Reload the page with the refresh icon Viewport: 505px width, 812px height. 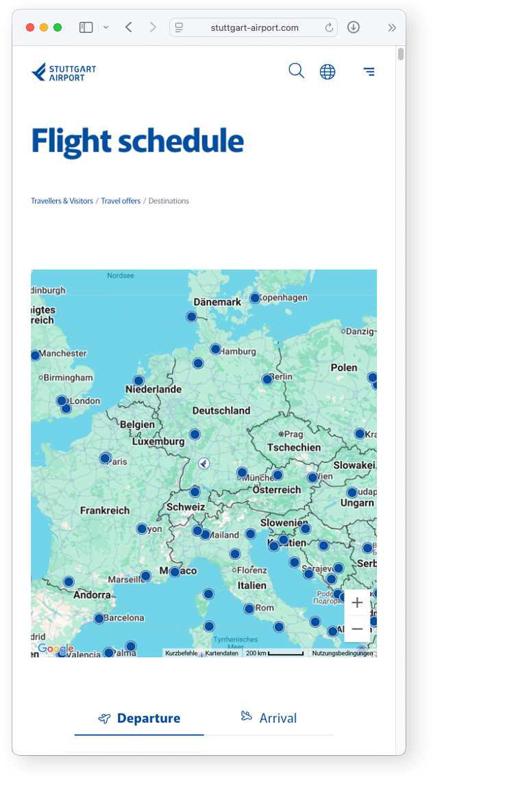pyautogui.click(x=329, y=27)
